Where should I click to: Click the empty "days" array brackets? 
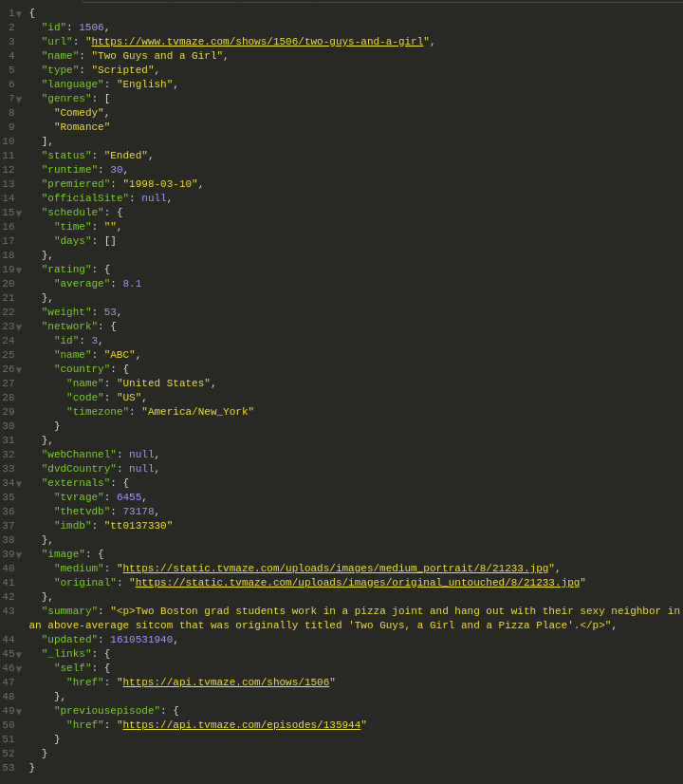110,241
